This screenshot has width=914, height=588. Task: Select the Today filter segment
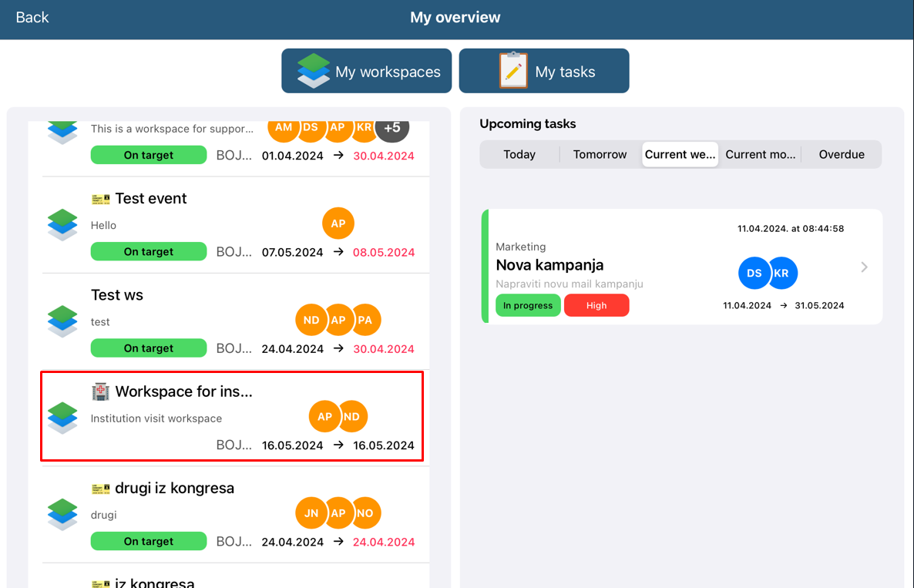(519, 154)
